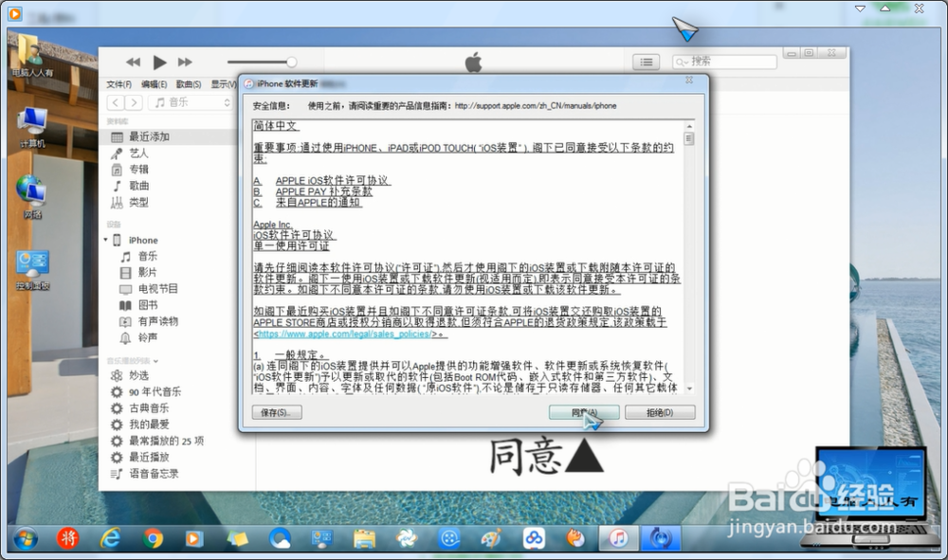The width and height of the screenshot is (948, 560).
Task: Open Baidu cloud icon in taskbar
Action: tap(534, 537)
